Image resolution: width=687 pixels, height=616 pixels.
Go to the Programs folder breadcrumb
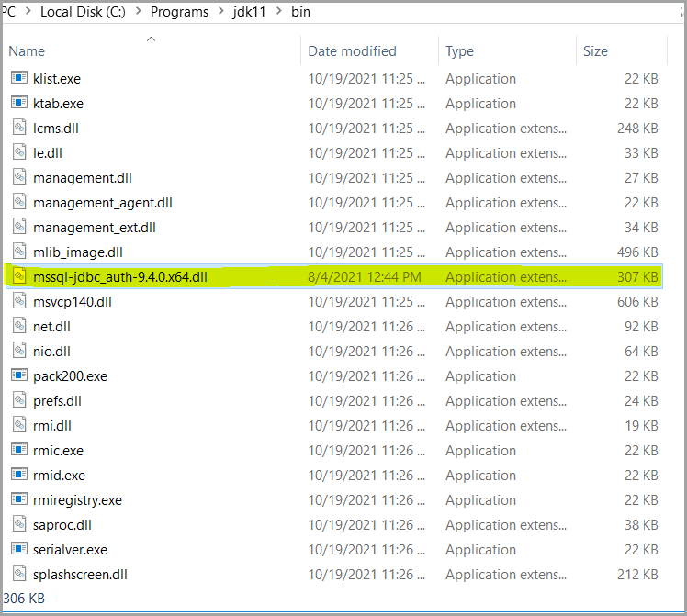pyautogui.click(x=179, y=12)
